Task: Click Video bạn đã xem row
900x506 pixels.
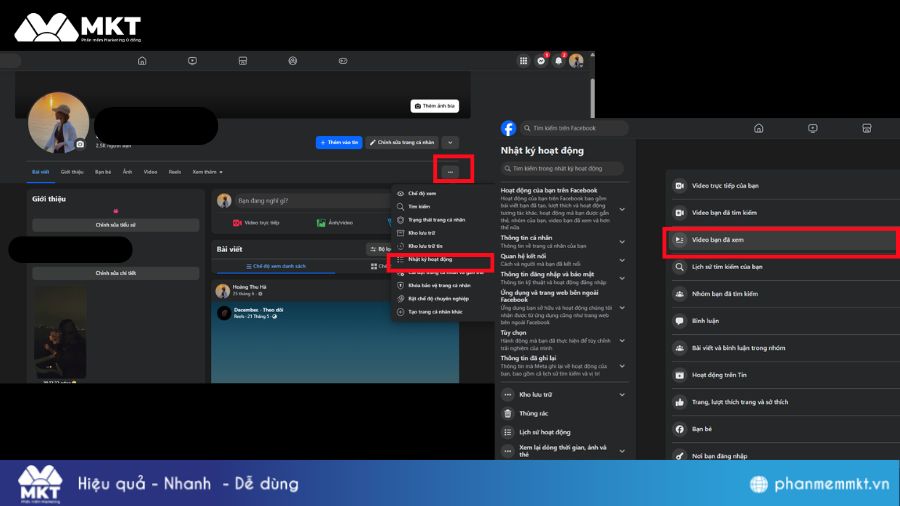Action: pyautogui.click(x=781, y=240)
